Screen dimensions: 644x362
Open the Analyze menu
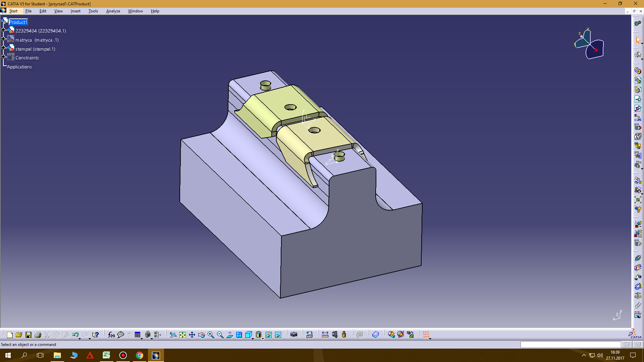click(113, 11)
